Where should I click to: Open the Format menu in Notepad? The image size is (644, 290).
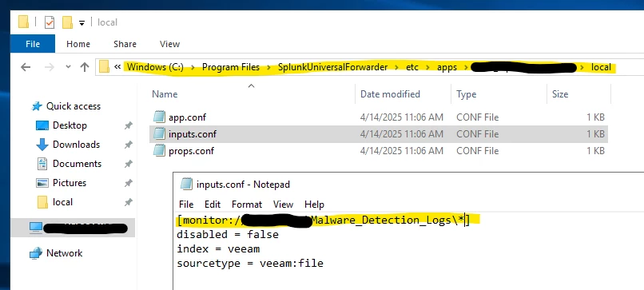(x=246, y=205)
